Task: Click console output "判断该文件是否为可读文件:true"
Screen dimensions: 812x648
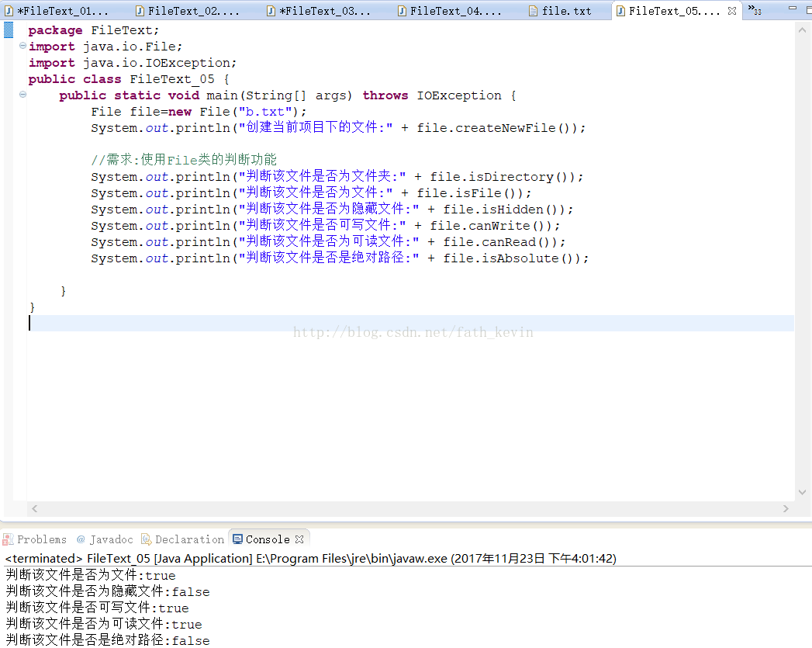Action: [x=104, y=624]
